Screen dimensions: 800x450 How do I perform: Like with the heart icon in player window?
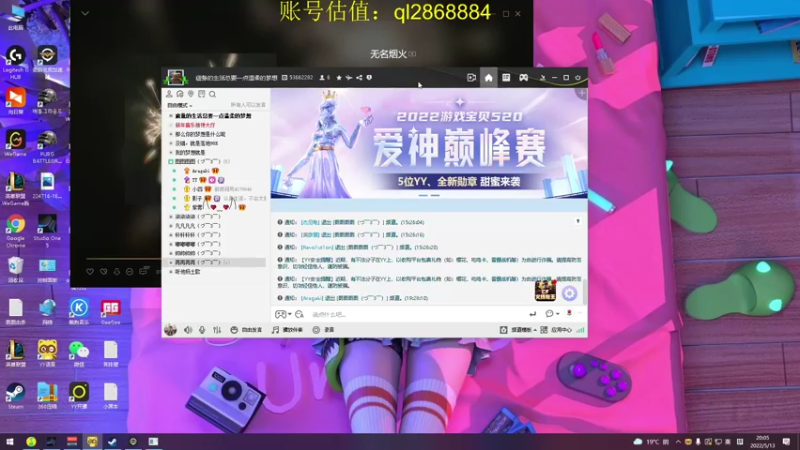coord(90,272)
